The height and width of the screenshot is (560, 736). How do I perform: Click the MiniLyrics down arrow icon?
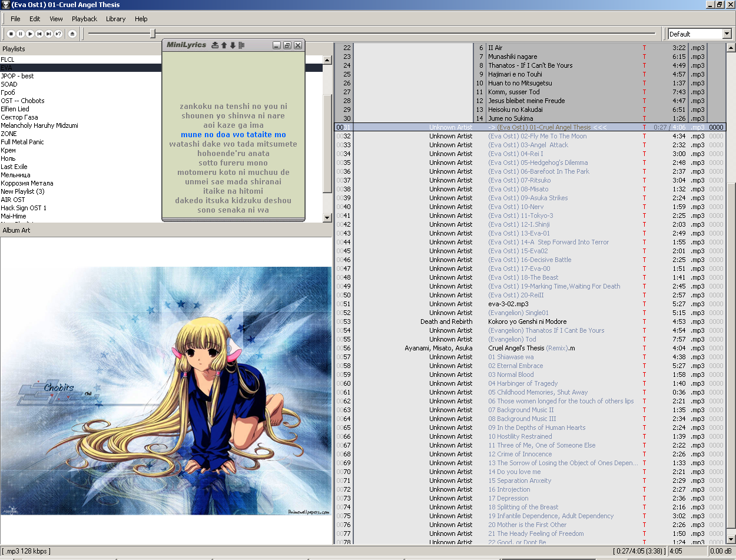(233, 45)
